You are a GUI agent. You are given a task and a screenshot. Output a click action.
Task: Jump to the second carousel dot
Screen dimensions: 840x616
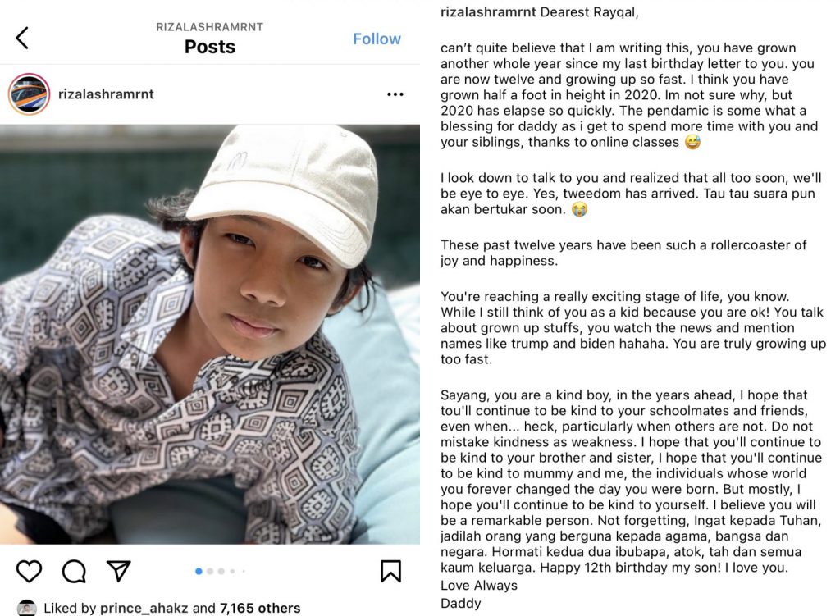pyautogui.click(x=211, y=571)
